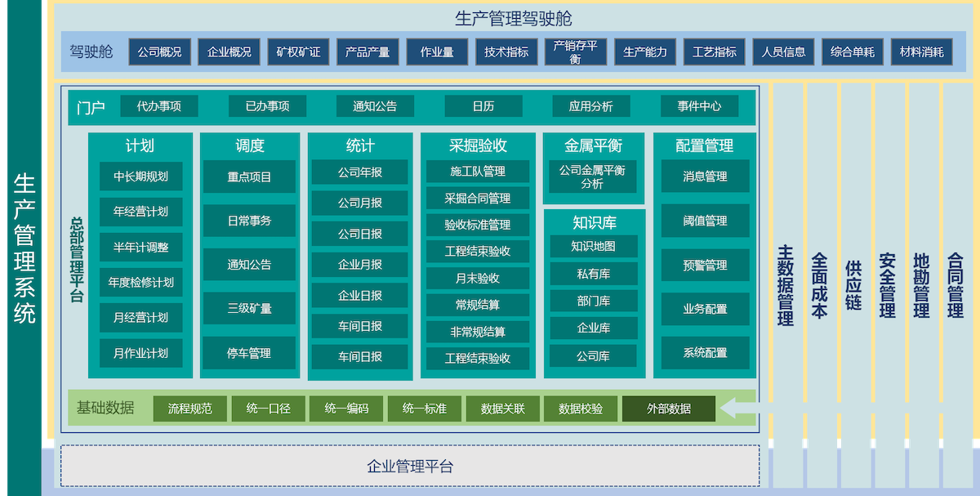Select 施工队管理 under 采掘验收
This screenshot has height=496, width=980.
[478, 172]
